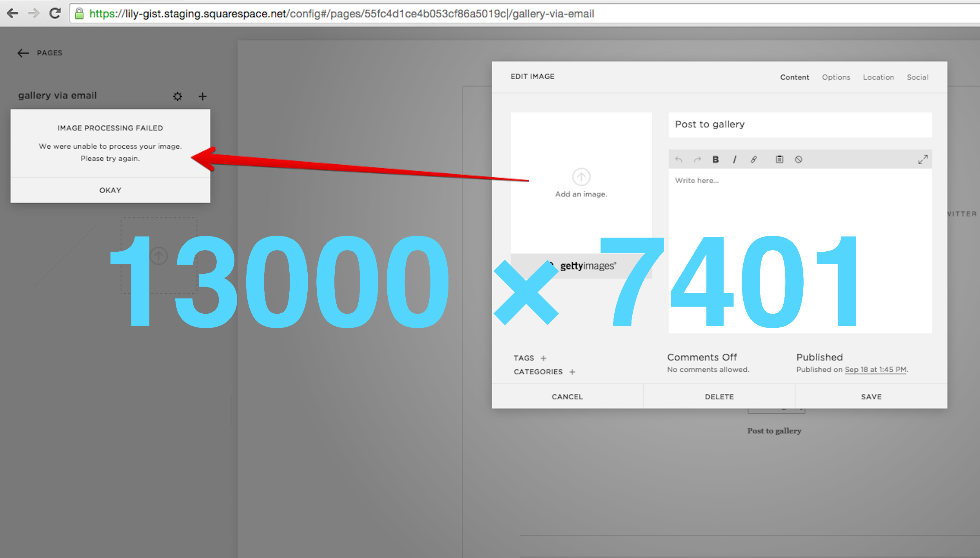Click plus icon beside gallery via email
The height and width of the screenshot is (558, 980).
[202, 96]
